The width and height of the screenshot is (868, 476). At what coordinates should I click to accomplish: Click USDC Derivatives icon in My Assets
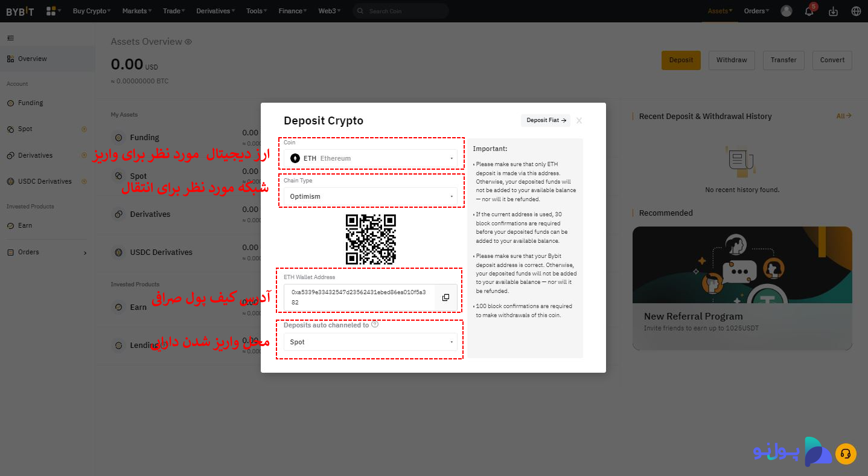(x=119, y=252)
